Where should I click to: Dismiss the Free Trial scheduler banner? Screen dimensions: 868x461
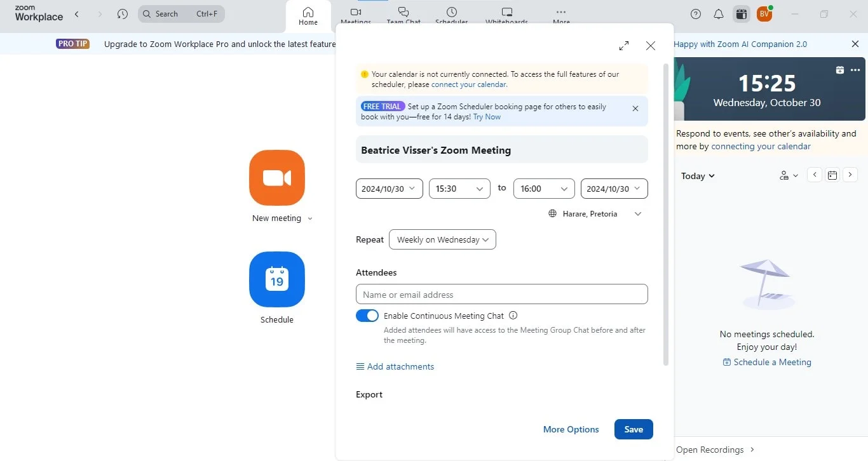click(x=635, y=109)
